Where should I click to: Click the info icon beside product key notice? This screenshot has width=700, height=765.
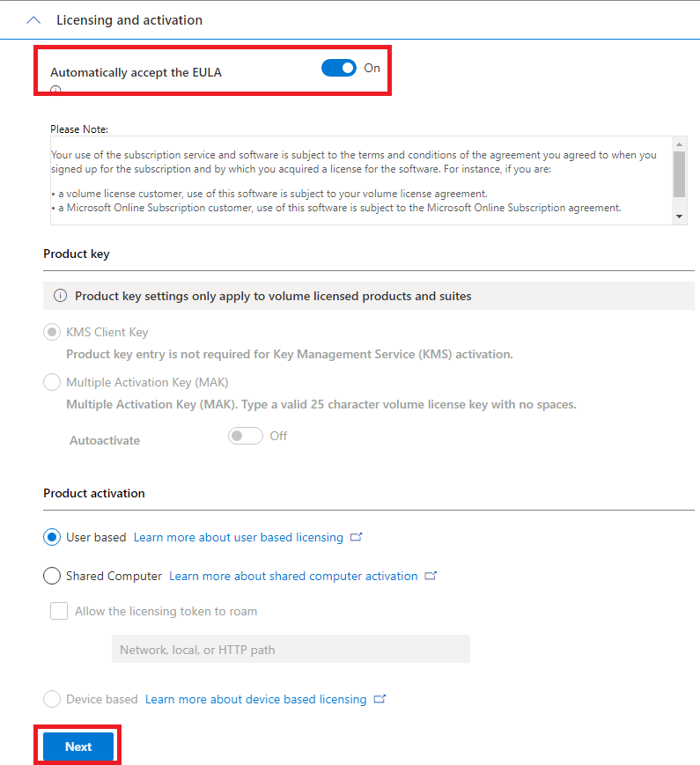(60, 296)
